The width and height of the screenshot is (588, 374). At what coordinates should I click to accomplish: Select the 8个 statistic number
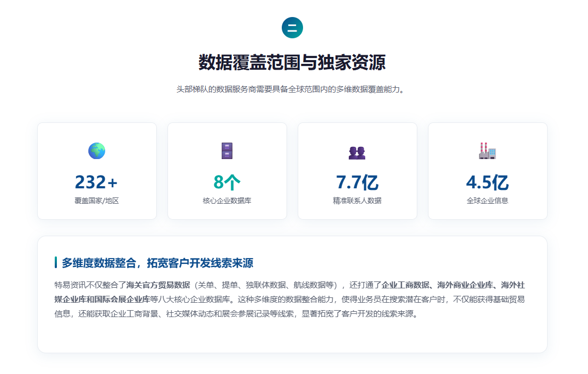pos(227,182)
